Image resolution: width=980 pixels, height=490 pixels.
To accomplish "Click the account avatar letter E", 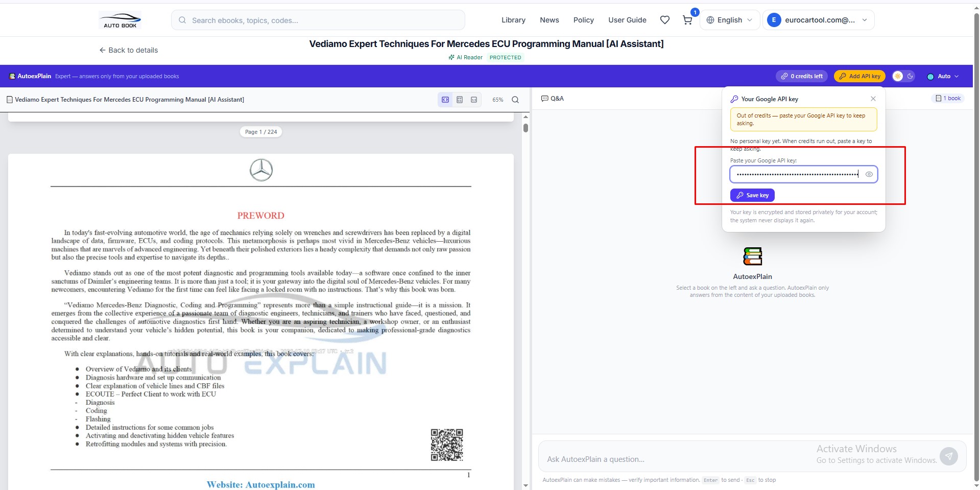I will click(x=774, y=20).
